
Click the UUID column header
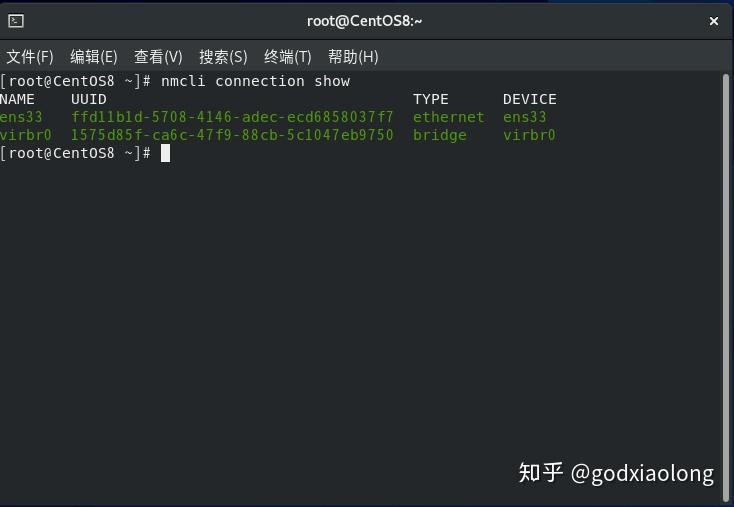click(89, 99)
